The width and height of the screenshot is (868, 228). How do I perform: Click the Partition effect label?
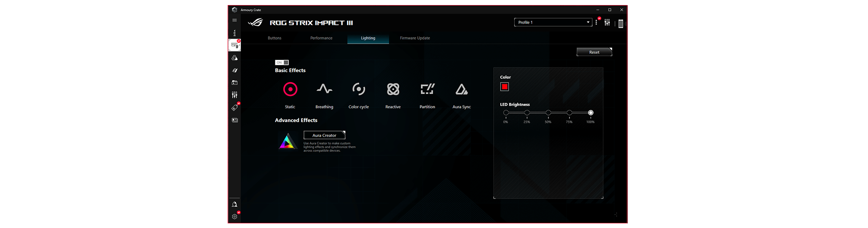point(427,107)
